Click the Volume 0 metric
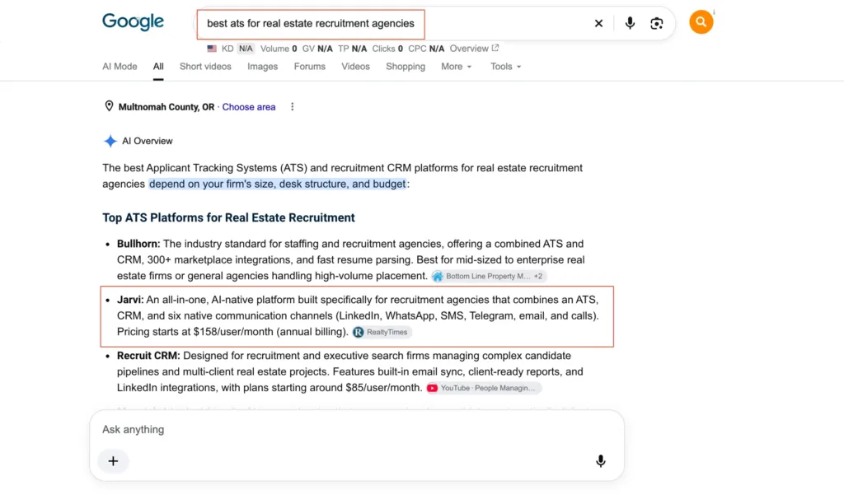This screenshot has width=844, height=504. click(x=279, y=49)
